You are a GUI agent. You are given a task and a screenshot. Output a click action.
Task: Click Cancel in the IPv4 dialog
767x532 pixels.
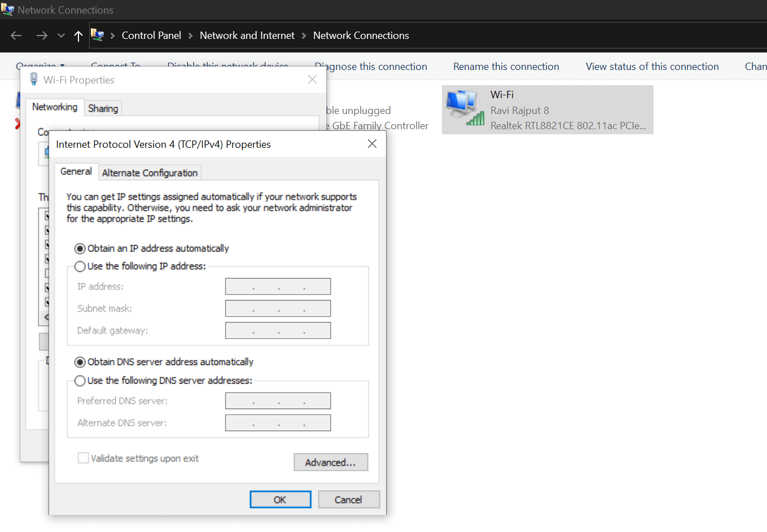click(348, 499)
